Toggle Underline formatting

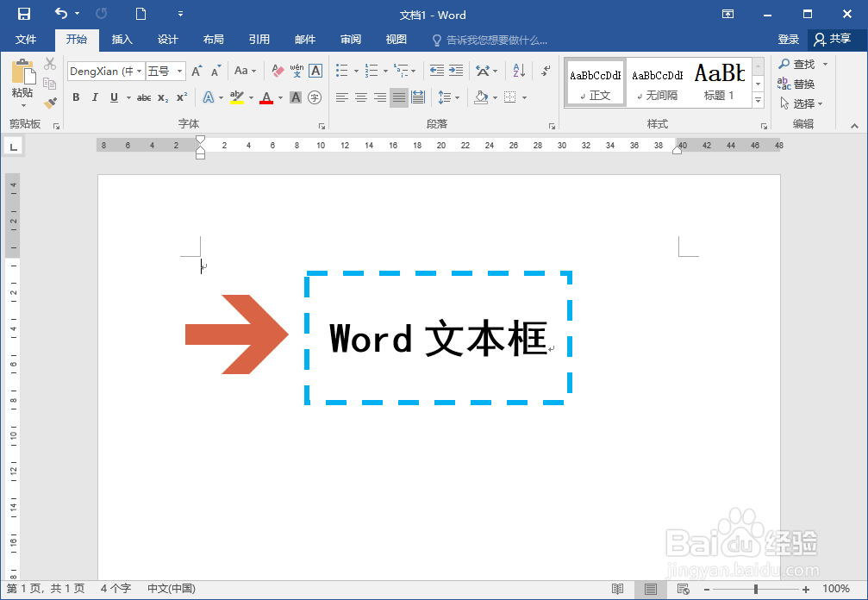[x=114, y=97]
